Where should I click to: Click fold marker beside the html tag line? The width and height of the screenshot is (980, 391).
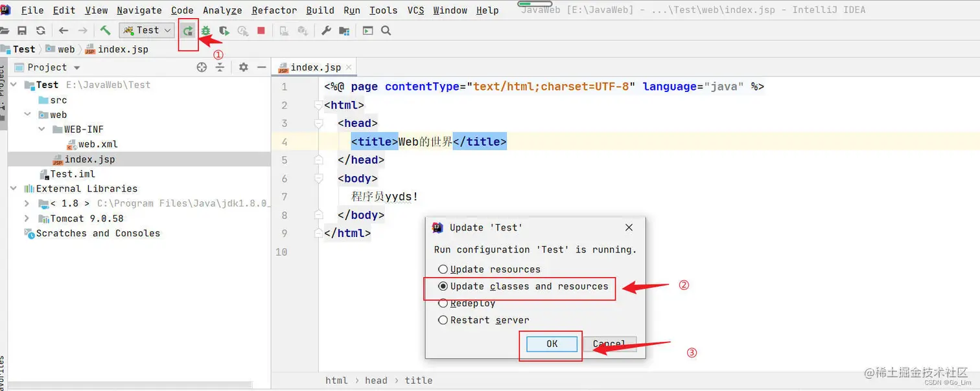tap(318, 105)
